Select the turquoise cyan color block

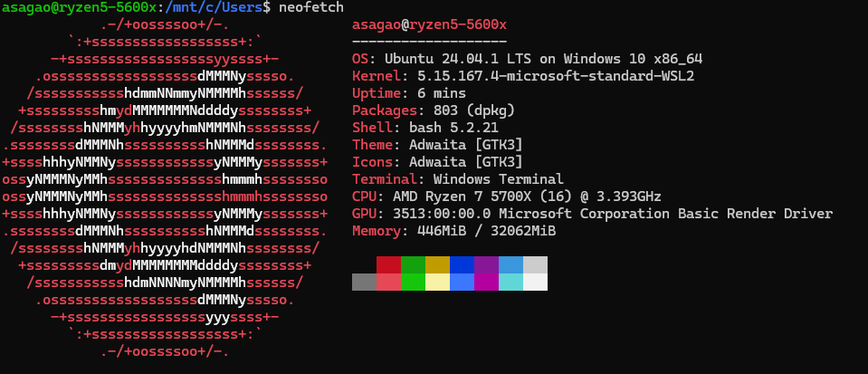tap(511, 282)
